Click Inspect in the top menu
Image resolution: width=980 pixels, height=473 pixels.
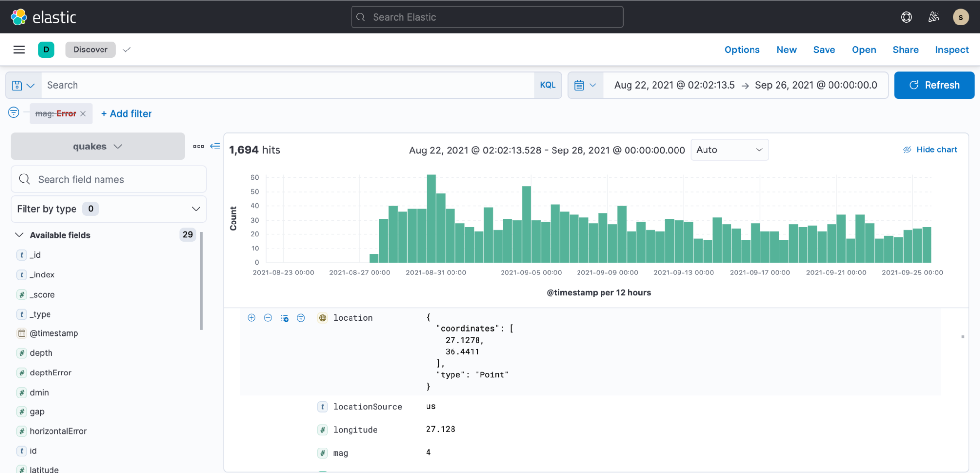[952, 50]
